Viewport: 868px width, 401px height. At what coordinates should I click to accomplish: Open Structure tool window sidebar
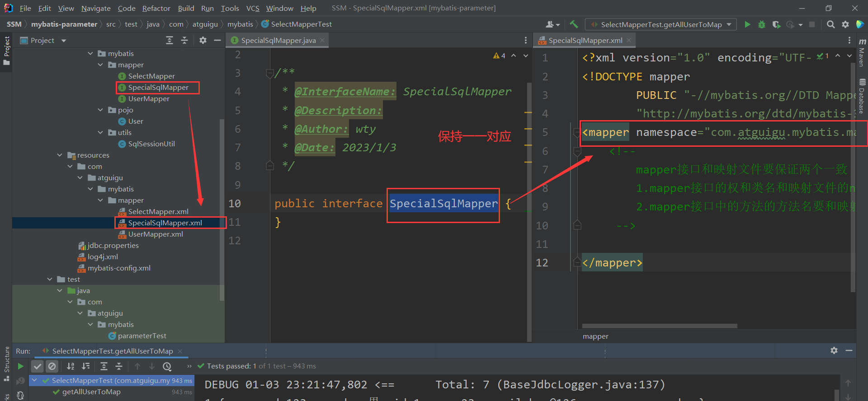pyautogui.click(x=6, y=364)
